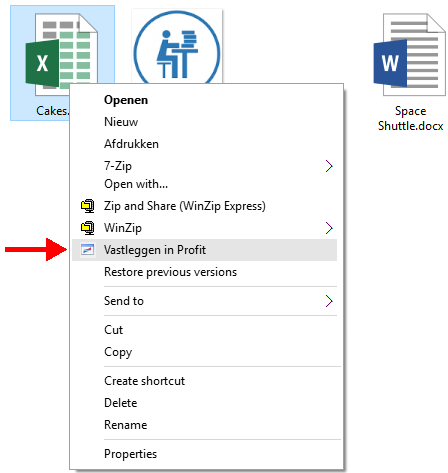Choose Rename from the context menu
Screen dimensions: 448x473
click(x=205, y=425)
